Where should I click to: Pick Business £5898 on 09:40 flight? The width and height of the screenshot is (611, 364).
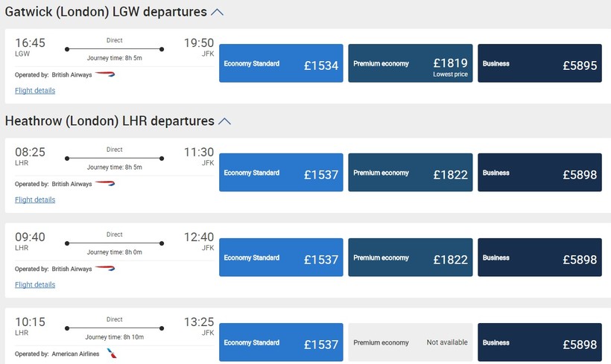point(539,258)
